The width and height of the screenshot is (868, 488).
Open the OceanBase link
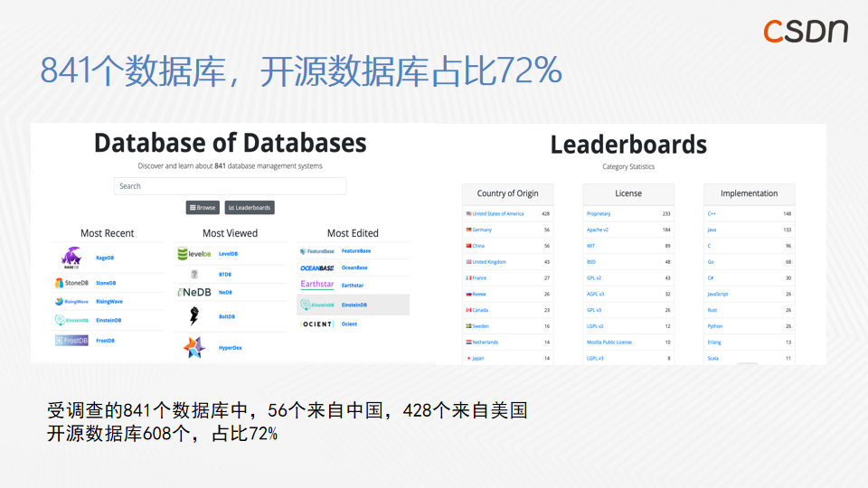pyautogui.click(x=354, y=267)
